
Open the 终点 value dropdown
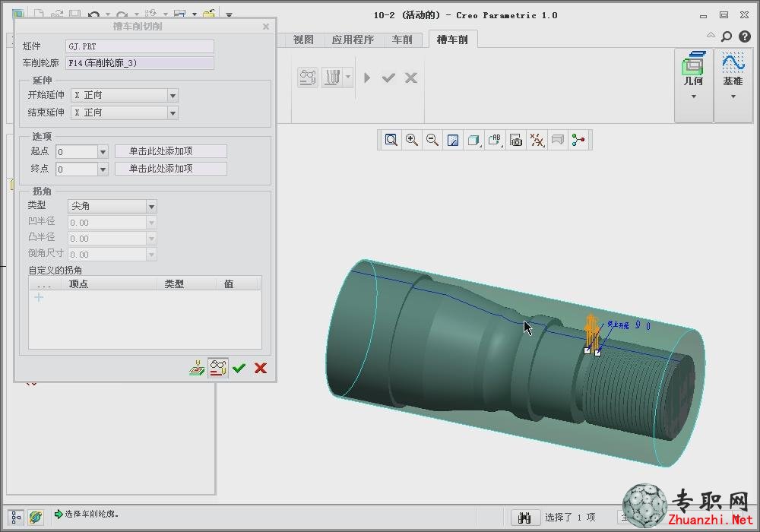pos(103,169)
